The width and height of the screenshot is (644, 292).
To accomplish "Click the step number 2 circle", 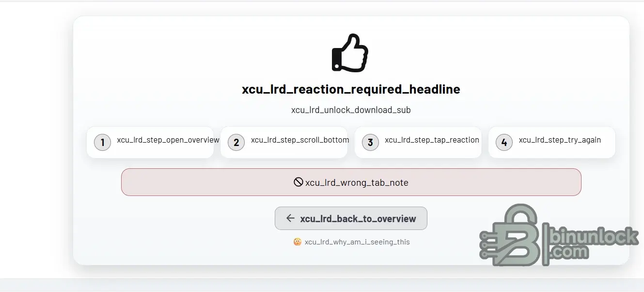I will tap(236, 142).
